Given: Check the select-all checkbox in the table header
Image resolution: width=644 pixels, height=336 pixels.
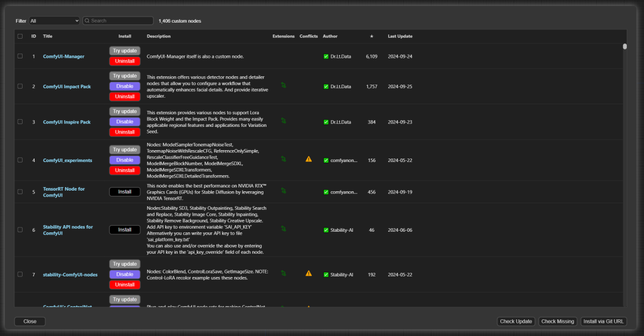Looking at the screenshot, I should [20, 36].
